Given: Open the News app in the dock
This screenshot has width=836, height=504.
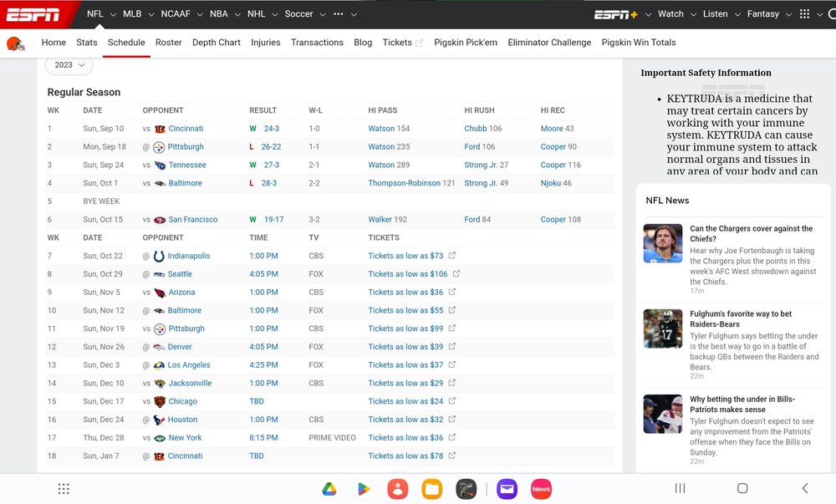Looking at the screenshot, I should point(541,489).
